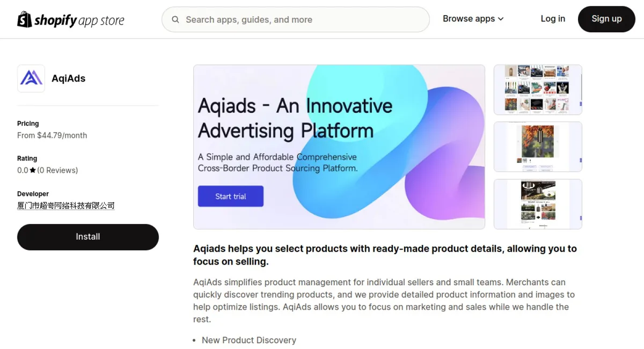Visit the developer 厦门市超奇网络科技有限公司 link
The width and height of the screenshot is (644, 349).
point(65,206)
